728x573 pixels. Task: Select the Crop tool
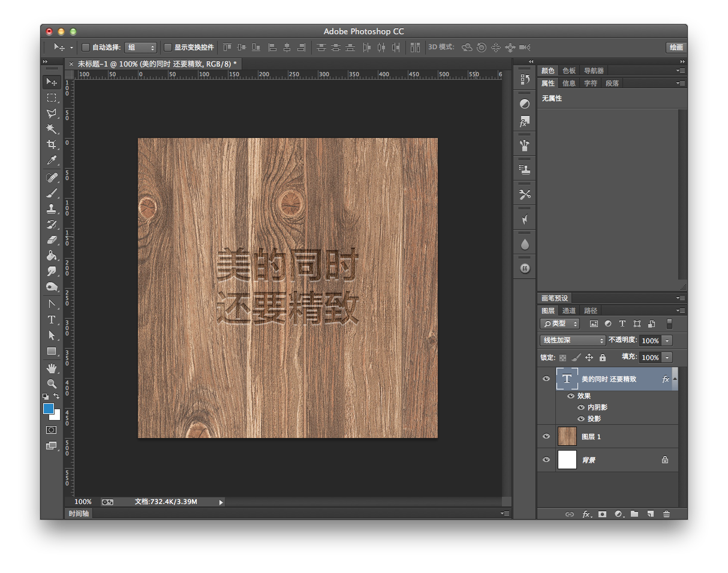click(x=52, y=145)
